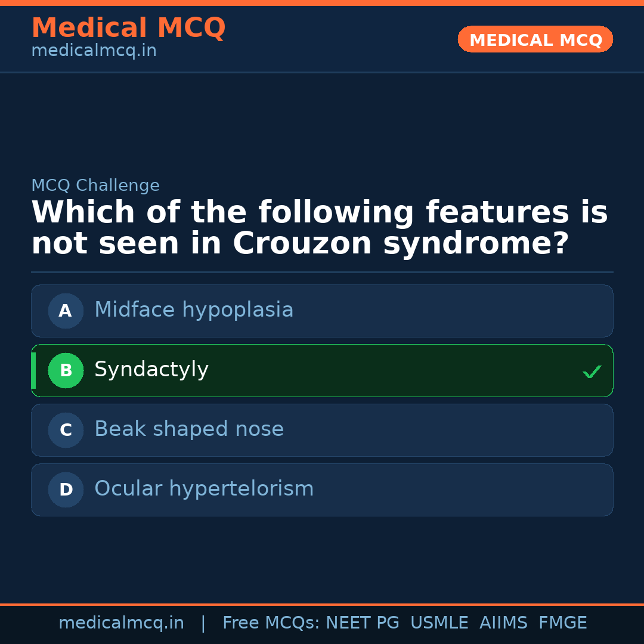Click the FMGE label in the footer
Screen dimensions: 644x644
pyautogui.click(x=562, y=623)
